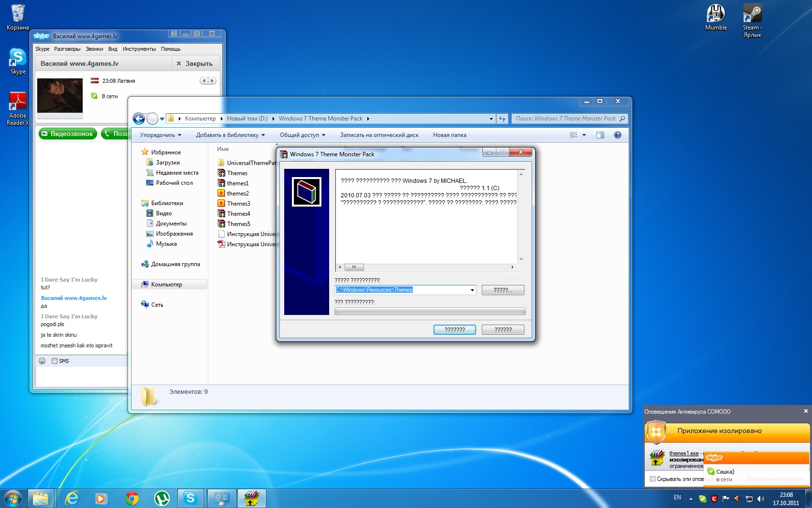Open the Разговоры menu

tap(67, 49)
